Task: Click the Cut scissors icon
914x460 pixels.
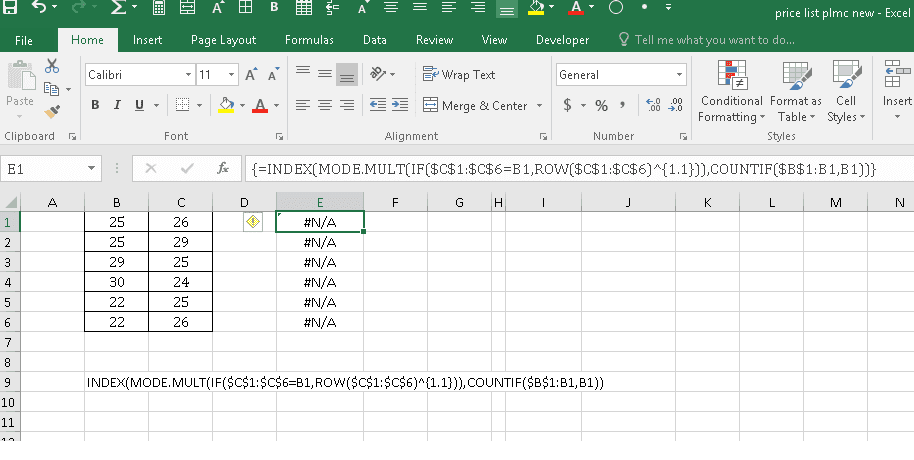Action: point(52,67)
